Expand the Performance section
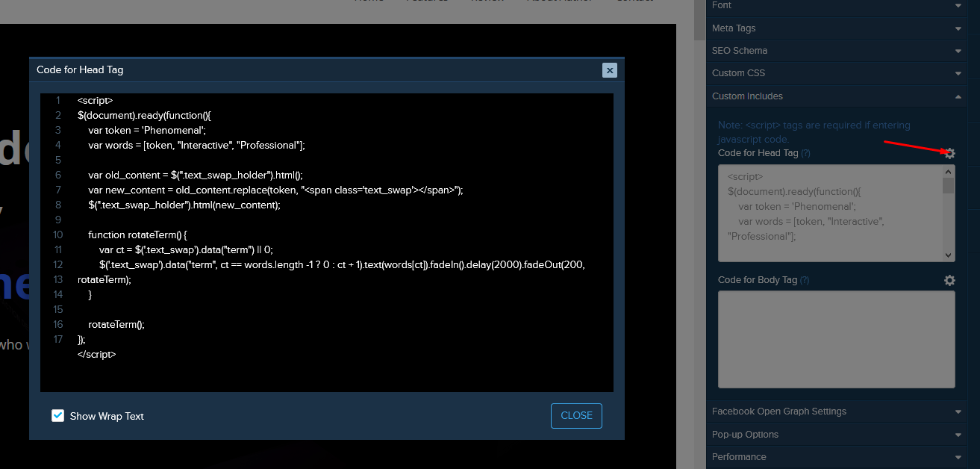The image size is (980, 469). pos(837,457)
